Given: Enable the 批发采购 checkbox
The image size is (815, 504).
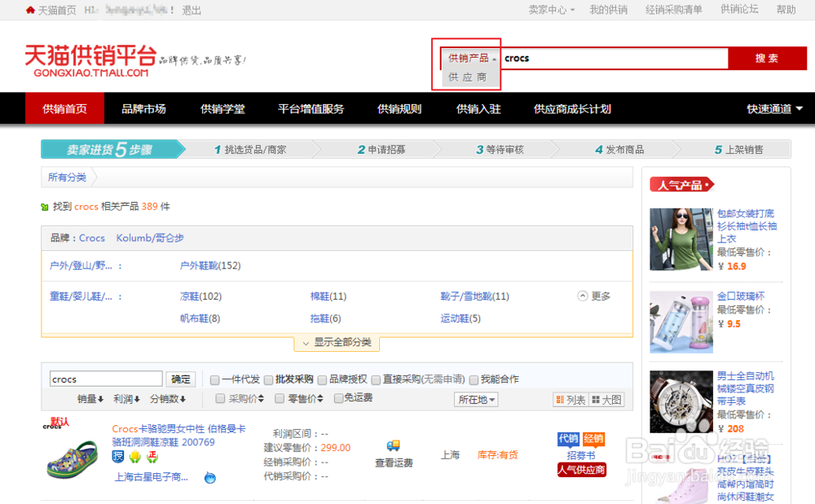Looking at the screenshot, I should [x=268, y=380].
